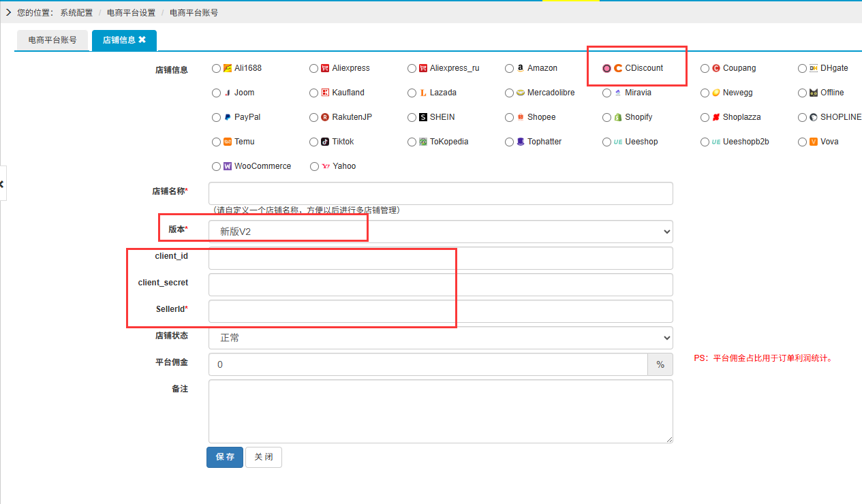Image resolution: width=862 pixels, height=504 pixels.
Task: Click the Ali1688 logo icon
Action: point(228,68)
